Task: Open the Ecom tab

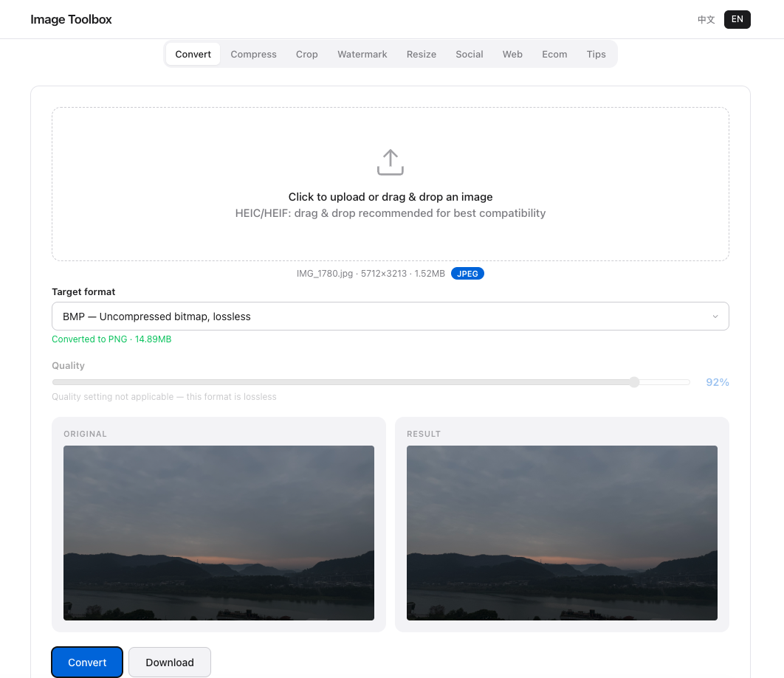Action: coord(554,54)
